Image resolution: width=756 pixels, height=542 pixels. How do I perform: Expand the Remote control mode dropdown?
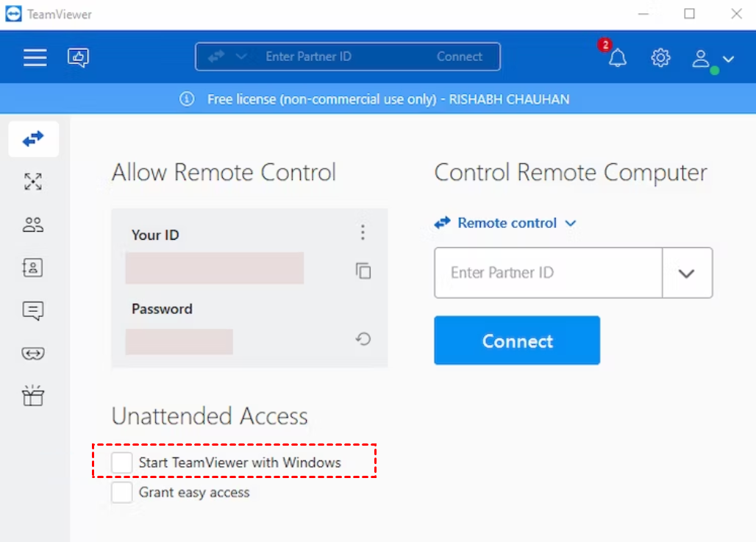pyautogui.click(x=505, y=223)
